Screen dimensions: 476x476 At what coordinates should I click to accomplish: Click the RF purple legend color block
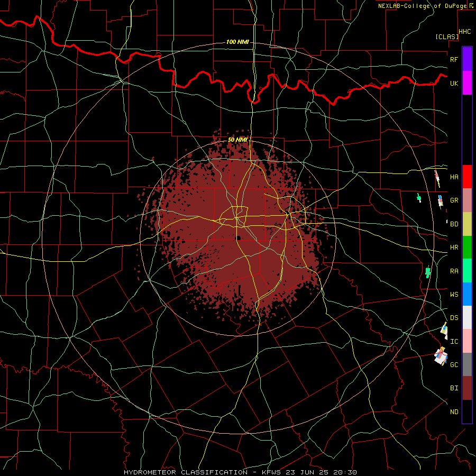coord(467,59)
